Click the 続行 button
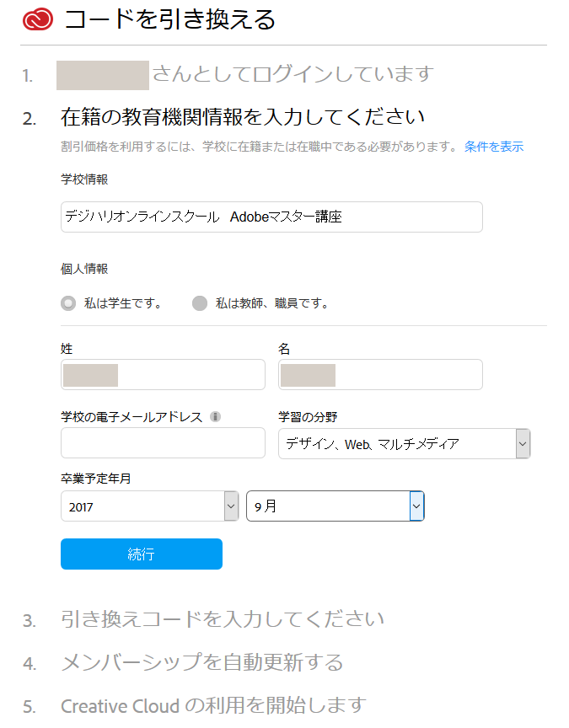Screen dimensions: 569x728 (x=142, y=554)
